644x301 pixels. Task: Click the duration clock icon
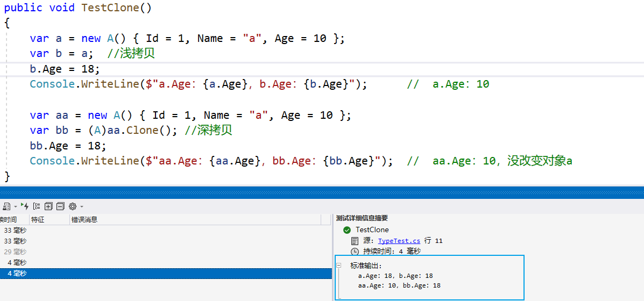pyautogui.click(x=355, y=252)
